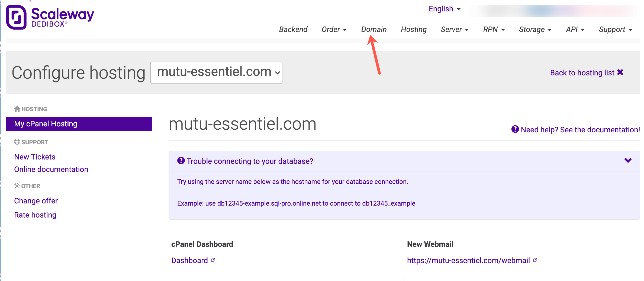Collapse the database trouble panel chevron

pyautogui.click(x=628, y=160)
